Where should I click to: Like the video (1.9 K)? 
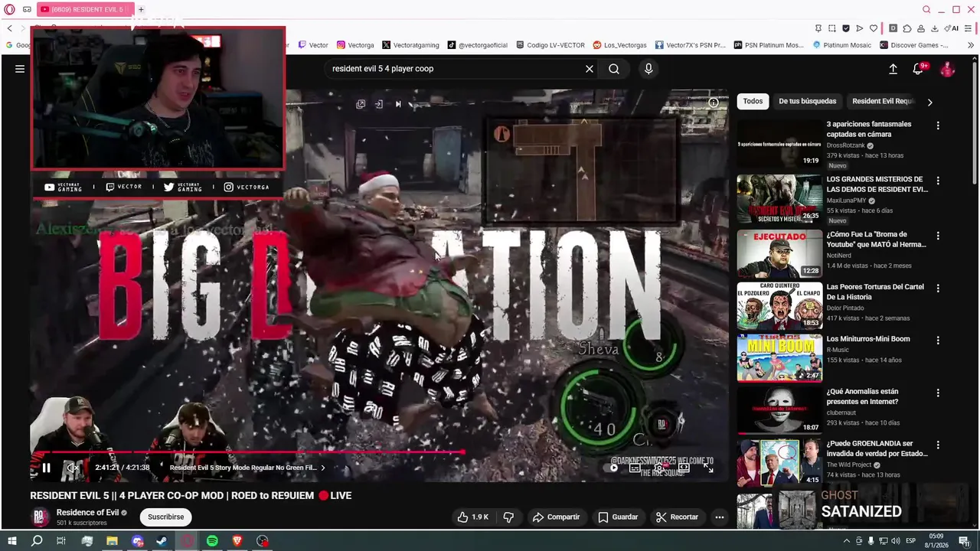472,517
